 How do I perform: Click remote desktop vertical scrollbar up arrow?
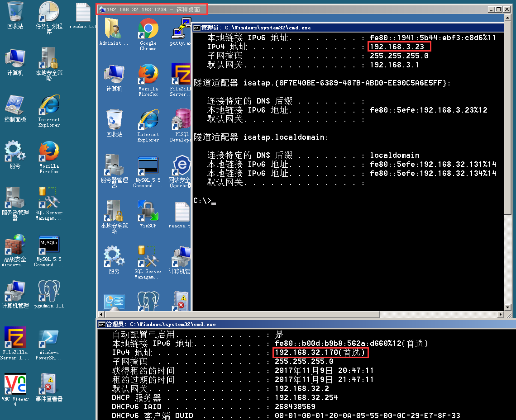point(507,19)
